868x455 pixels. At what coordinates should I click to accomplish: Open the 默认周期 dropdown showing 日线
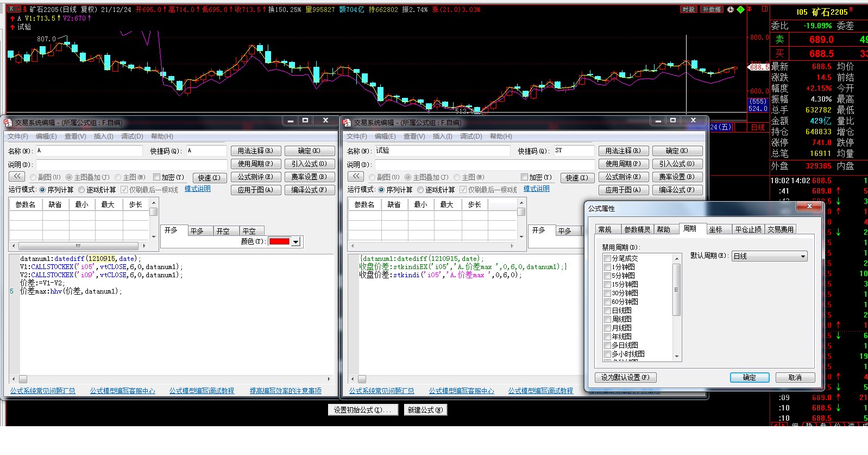[x=769, y=256]
